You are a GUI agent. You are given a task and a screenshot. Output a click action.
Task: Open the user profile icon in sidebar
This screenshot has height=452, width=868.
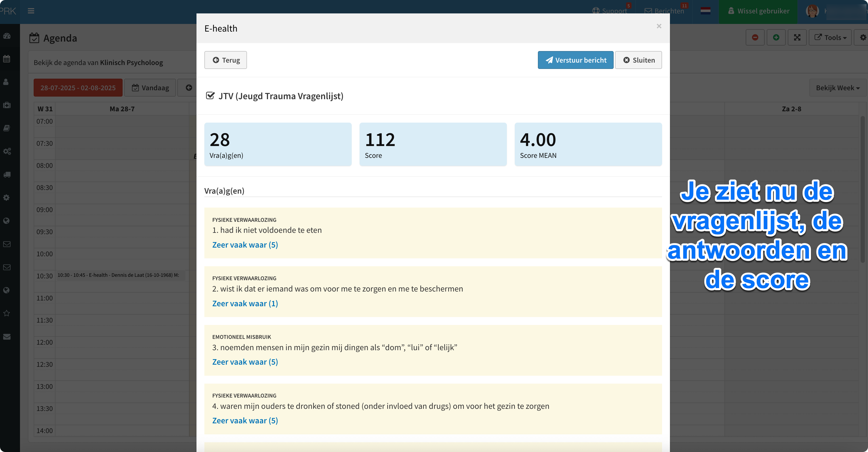[x=6, y=82]
